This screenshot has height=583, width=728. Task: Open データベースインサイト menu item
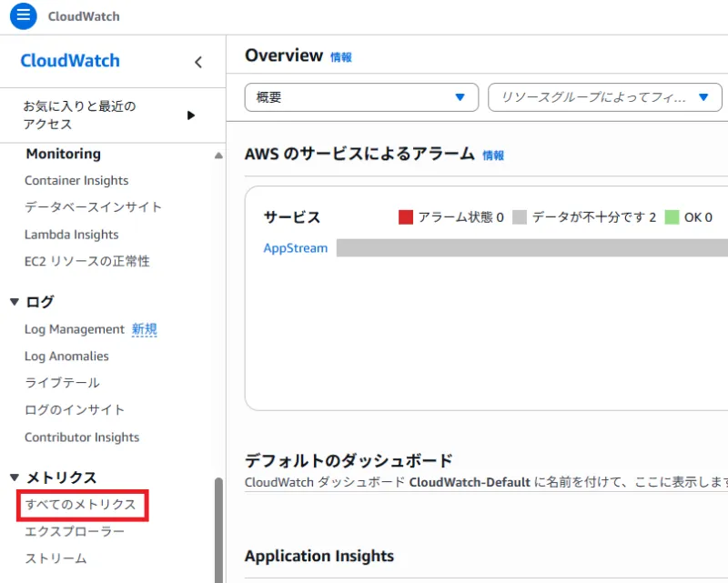pos(94,207)
